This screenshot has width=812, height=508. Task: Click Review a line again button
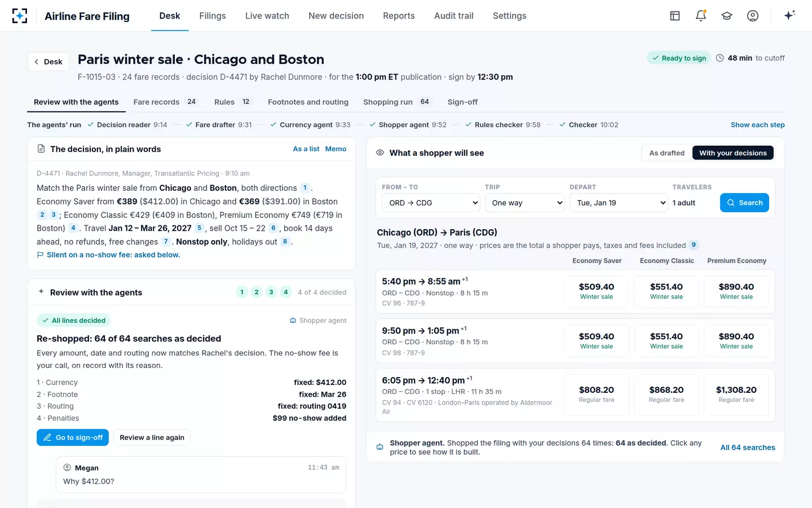(152, 437)
